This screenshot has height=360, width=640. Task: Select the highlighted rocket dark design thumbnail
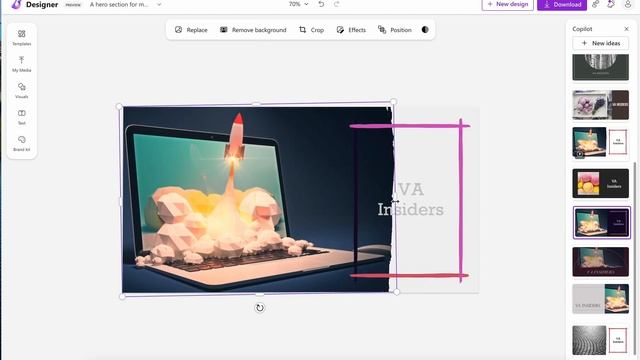click(x=602, y=222)
